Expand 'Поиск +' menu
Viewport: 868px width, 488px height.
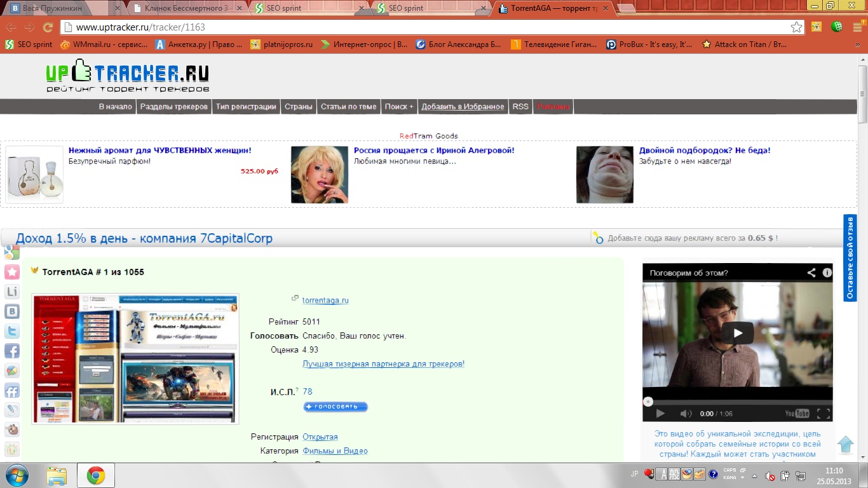coord(399,107)
